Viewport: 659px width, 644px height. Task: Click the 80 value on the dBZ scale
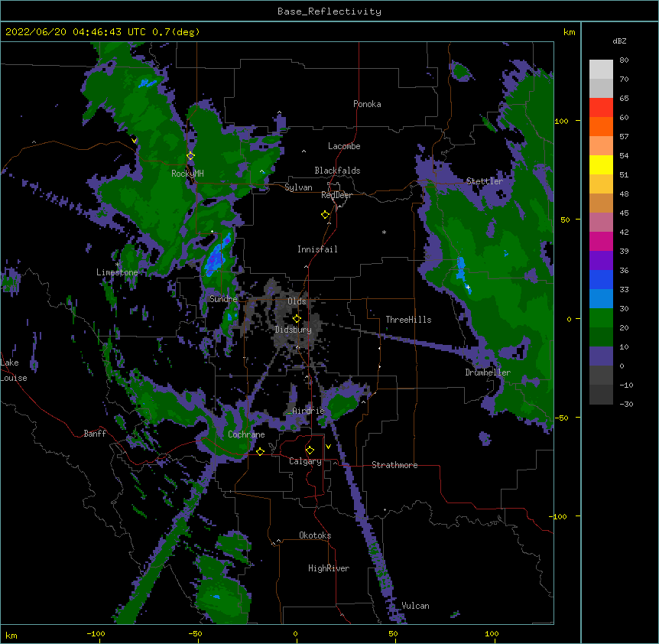(624, 60)
